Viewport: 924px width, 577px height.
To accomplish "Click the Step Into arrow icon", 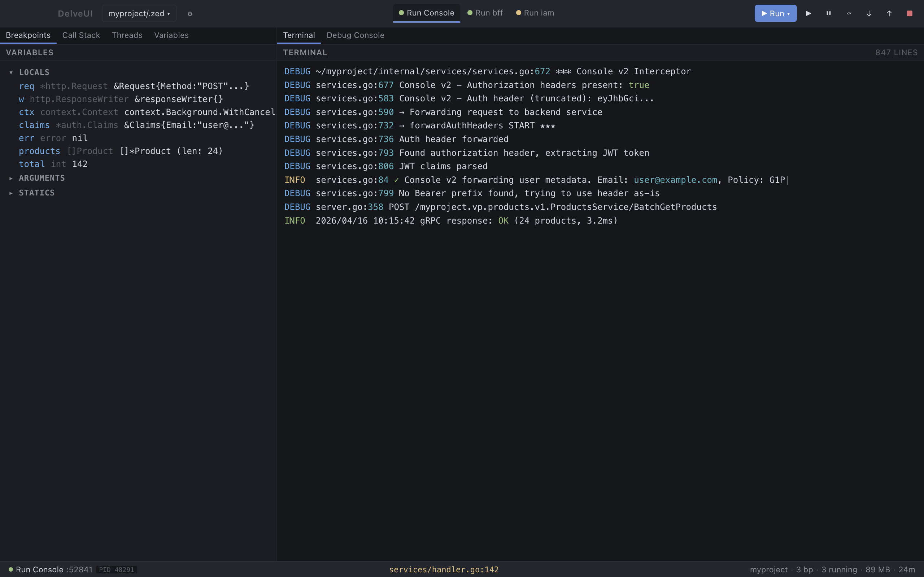I will tap(869, 13).
